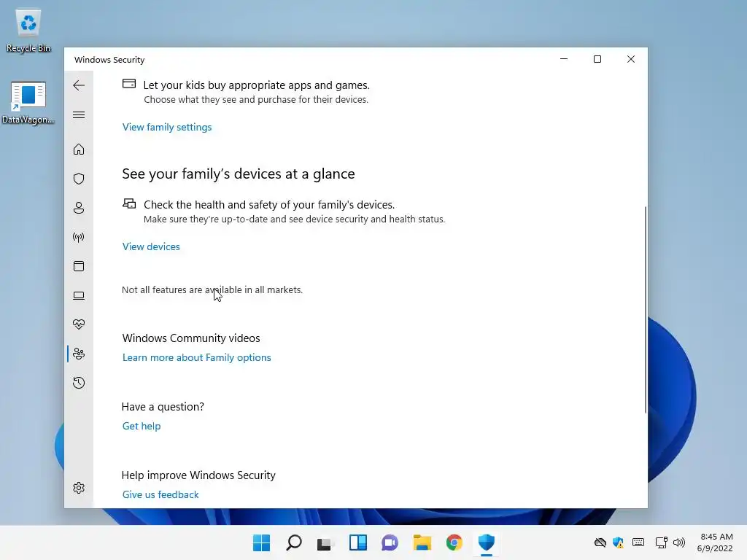This screenshot has width=747, height=560.
Task: Close the Windows Security window
Action: (631, 59)
